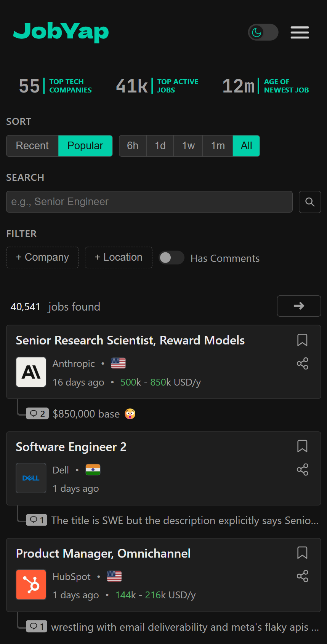Select the 1w time filter
The width and height of the screenshot is (327, 644).
pyautogui.click(x=188, y=146)
